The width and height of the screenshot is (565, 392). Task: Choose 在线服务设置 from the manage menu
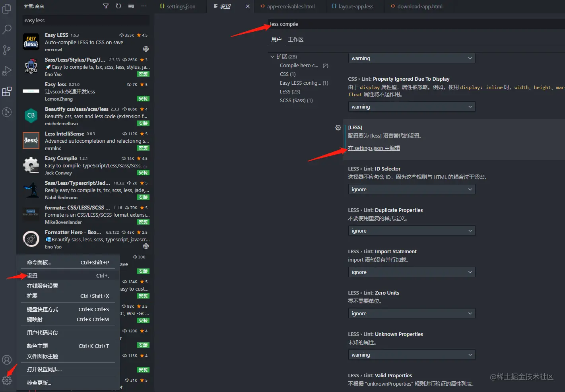click(x=68, y=286)
